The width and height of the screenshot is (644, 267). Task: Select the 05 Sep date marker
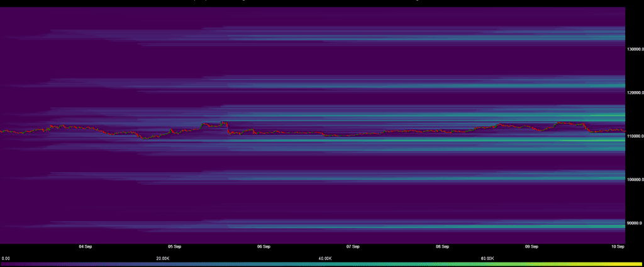click(x=174, y=247)
